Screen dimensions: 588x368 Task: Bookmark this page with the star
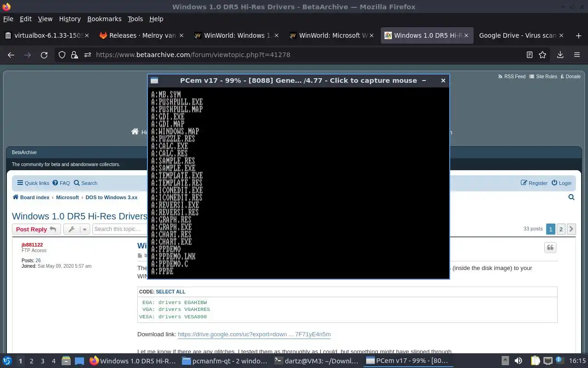coord(543,55)
